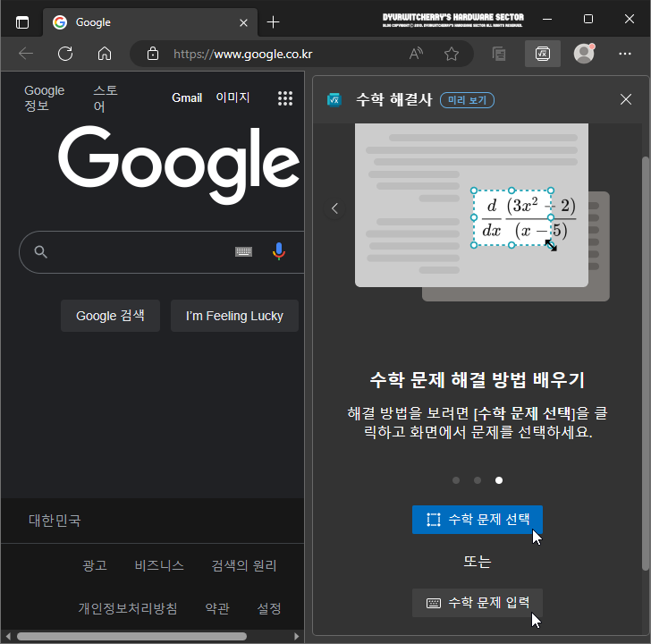651x644 pixels.
Task: Click the math formula illustration thumbnail
Action: (x=482, y=212)
